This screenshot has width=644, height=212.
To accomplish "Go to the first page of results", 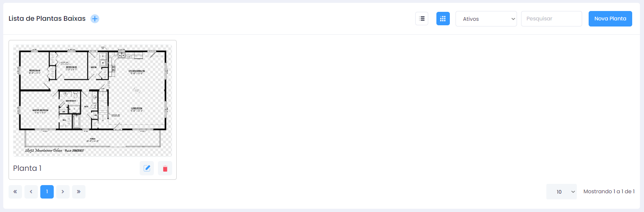I will pyautogui.click(x=15, y=192).
